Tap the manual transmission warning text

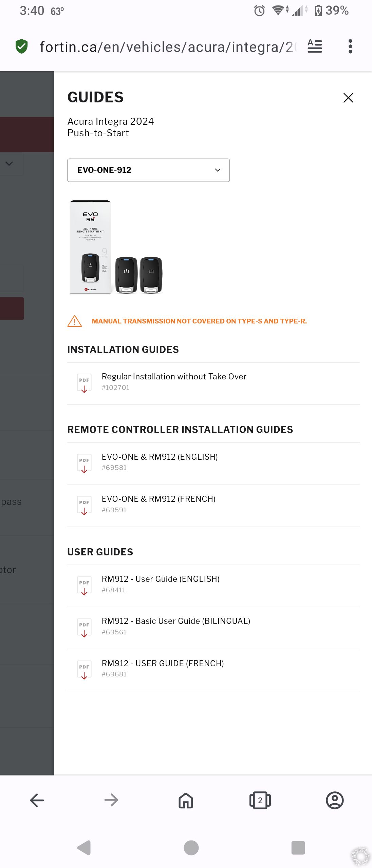199,321
